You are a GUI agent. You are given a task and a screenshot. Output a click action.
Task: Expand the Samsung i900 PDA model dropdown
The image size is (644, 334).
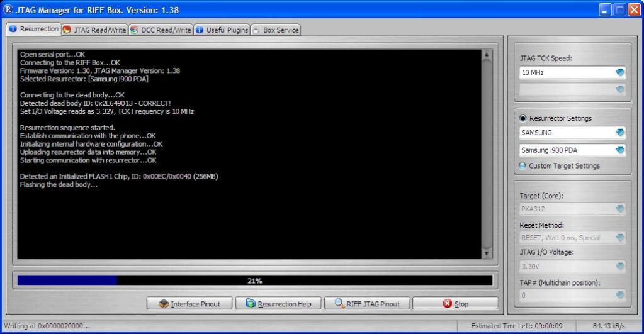coord(572,150)
